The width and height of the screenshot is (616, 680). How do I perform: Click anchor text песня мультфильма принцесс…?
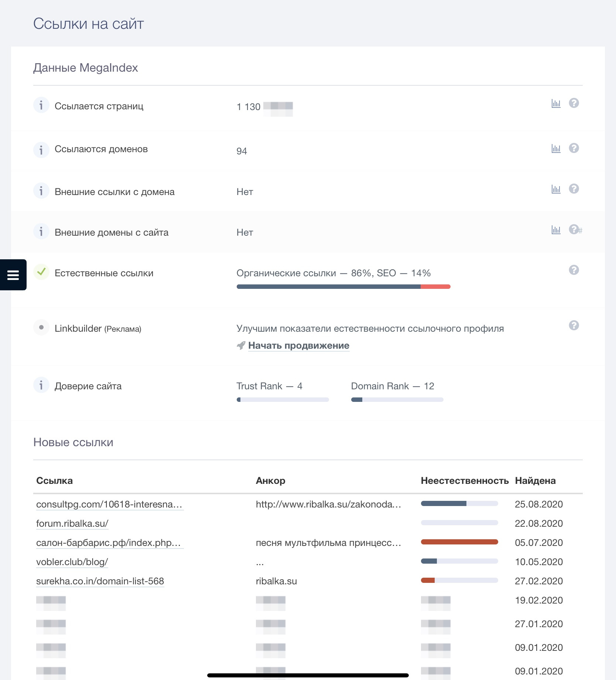328,543
